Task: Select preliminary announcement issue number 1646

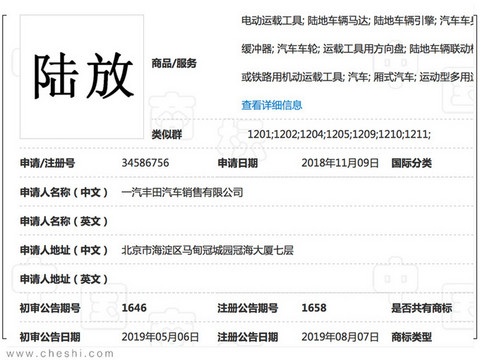Action: [x=134, y=308]
